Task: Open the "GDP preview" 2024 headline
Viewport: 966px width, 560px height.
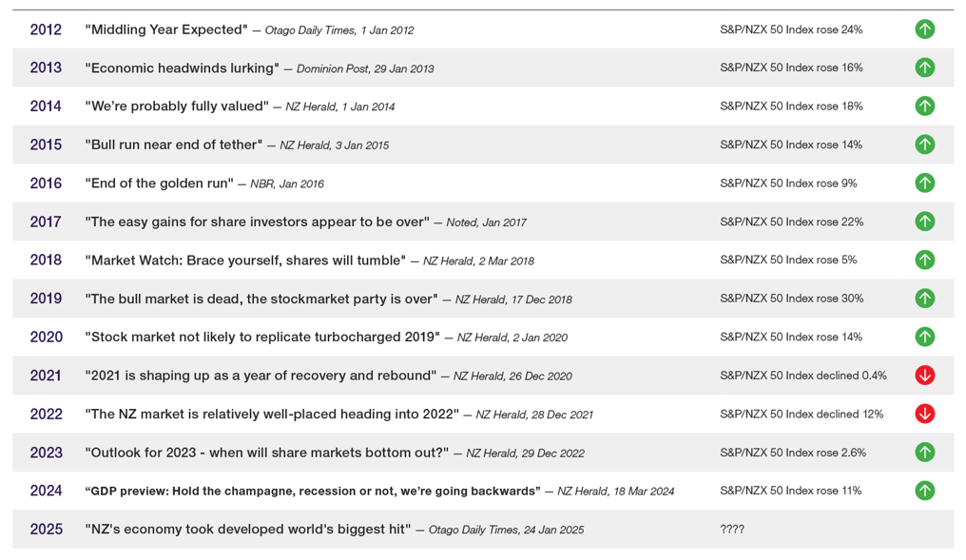Action: pos(313,491)
